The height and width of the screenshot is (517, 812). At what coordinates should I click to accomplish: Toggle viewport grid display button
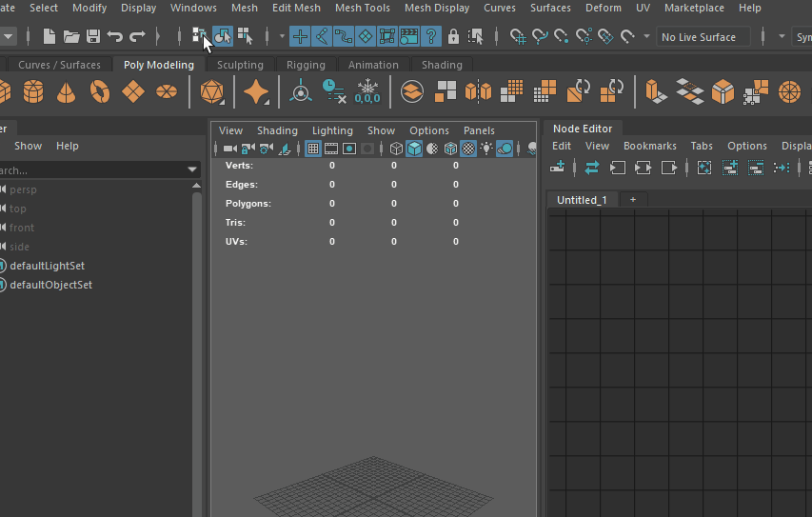(x=312, y=149)
